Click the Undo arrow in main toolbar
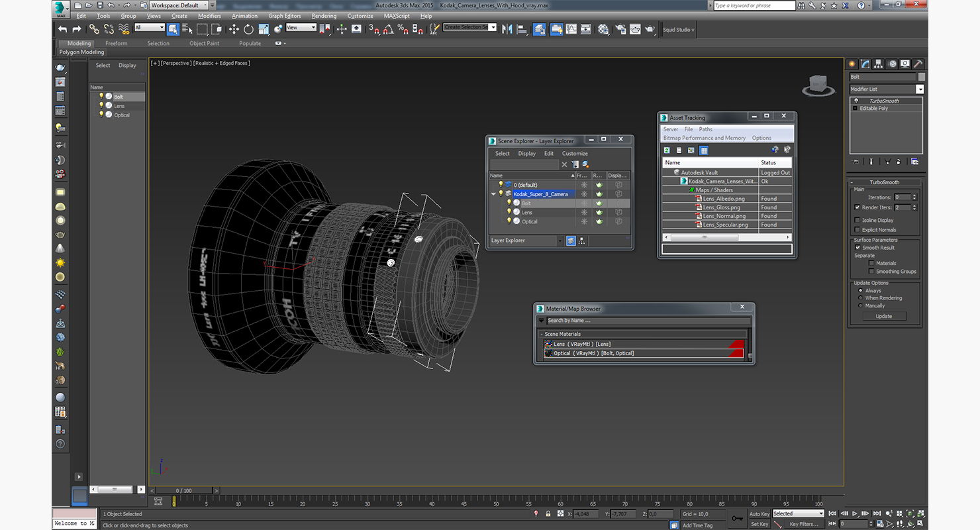The image size is (980, 530). coord(62,29)
